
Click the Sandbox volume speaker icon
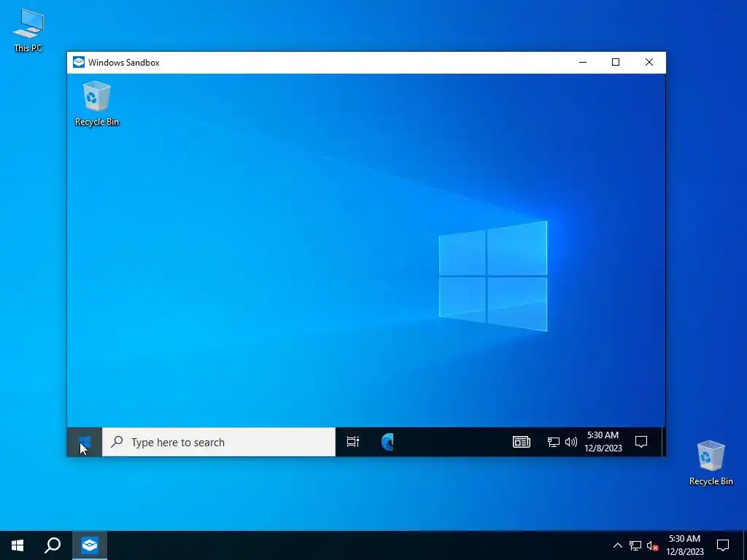tap(570, 442)
